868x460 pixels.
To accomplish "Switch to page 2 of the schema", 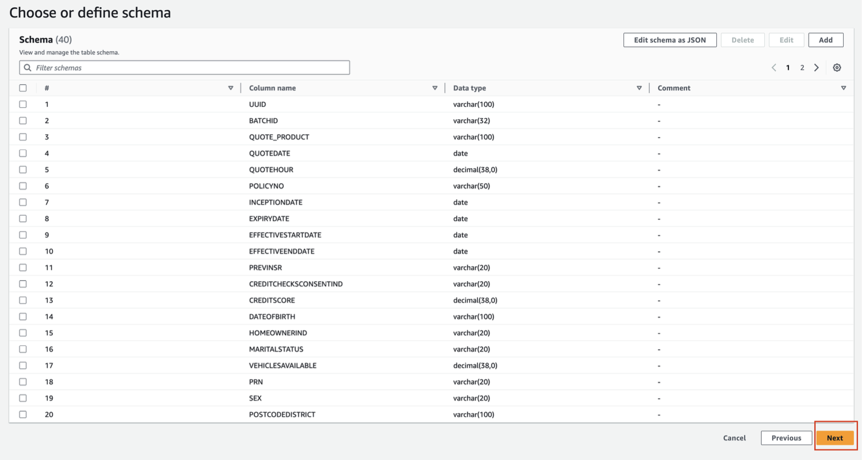I will 802,68.
